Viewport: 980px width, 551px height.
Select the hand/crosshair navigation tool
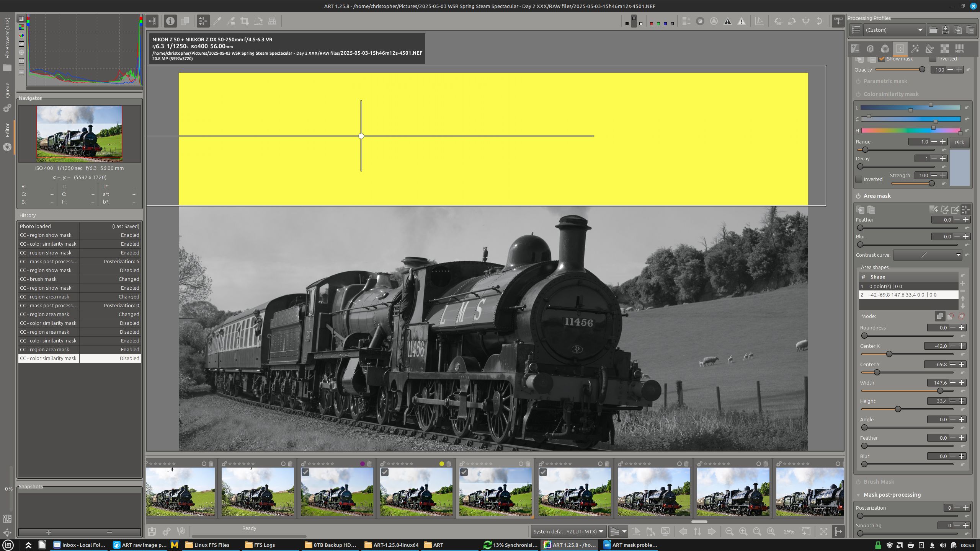point(203,21)
